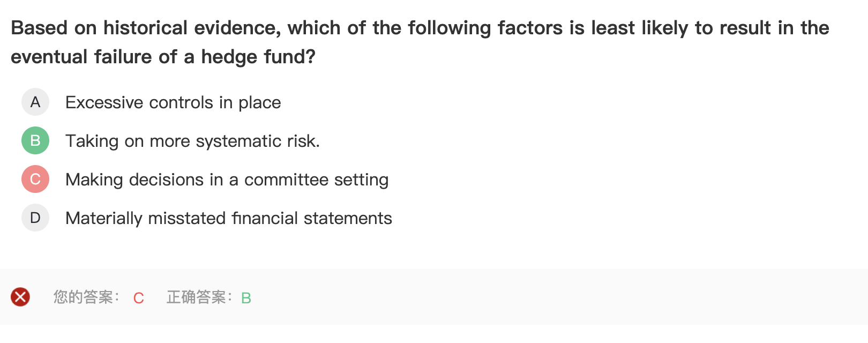Click 'Making decisions in a committee setting'
Image resolution: width=868 pixels, height=343 pixels.
point(227,180)
